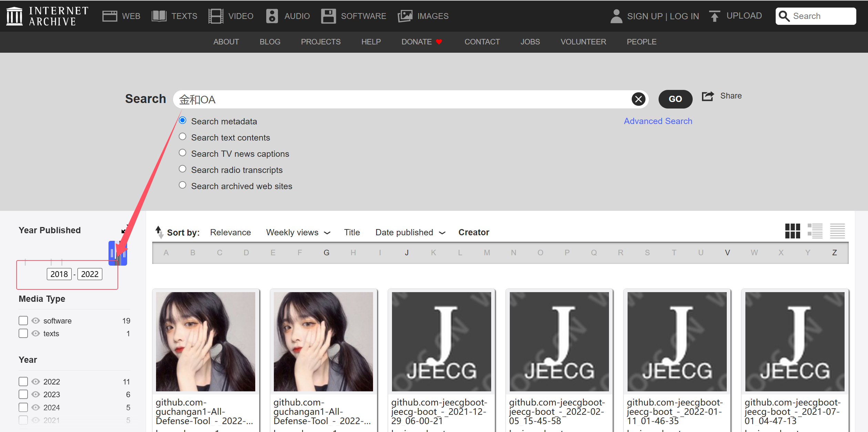Sort results by Relevance
Image resolution: width=868 pixels, height=432 pixels.
coord(230,233)
